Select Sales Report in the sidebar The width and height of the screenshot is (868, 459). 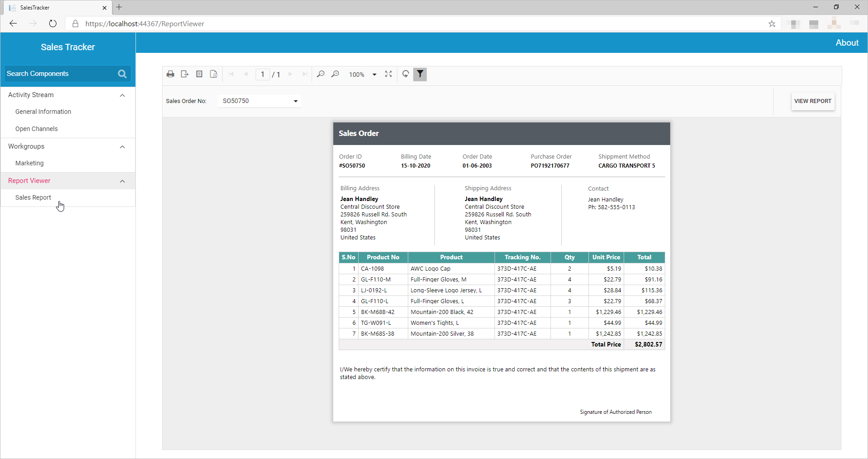tap(33, 197)
